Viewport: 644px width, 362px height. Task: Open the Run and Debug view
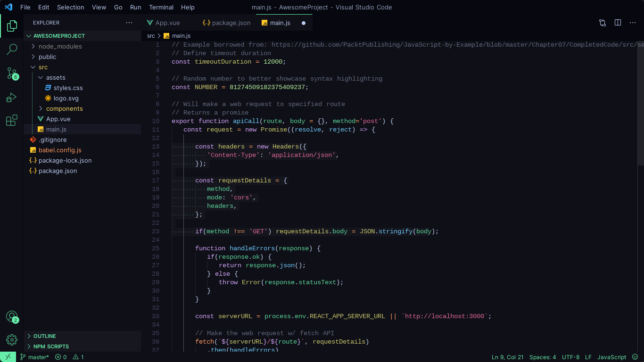(x=12, y=97)
